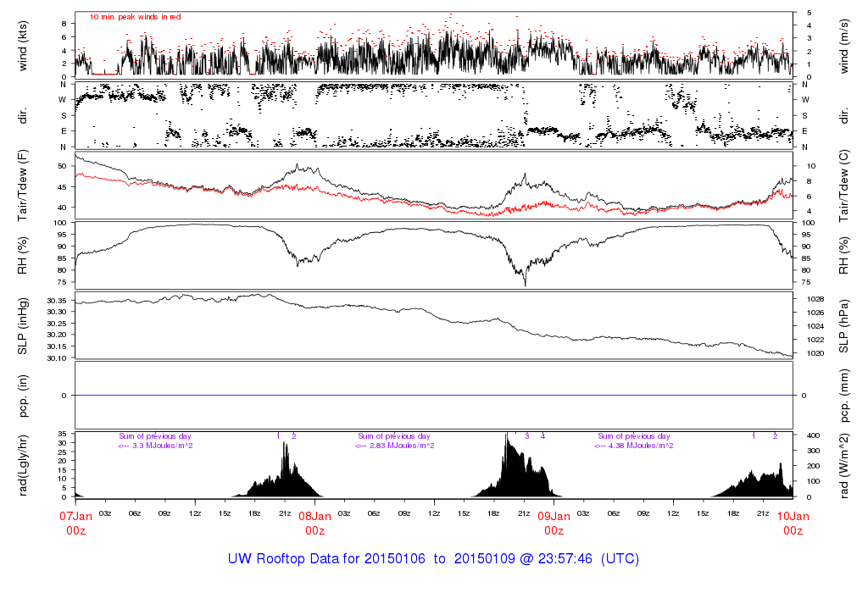Click the left "RH (%)" axis label
The image size is (868, 593).
click(24, 255)
